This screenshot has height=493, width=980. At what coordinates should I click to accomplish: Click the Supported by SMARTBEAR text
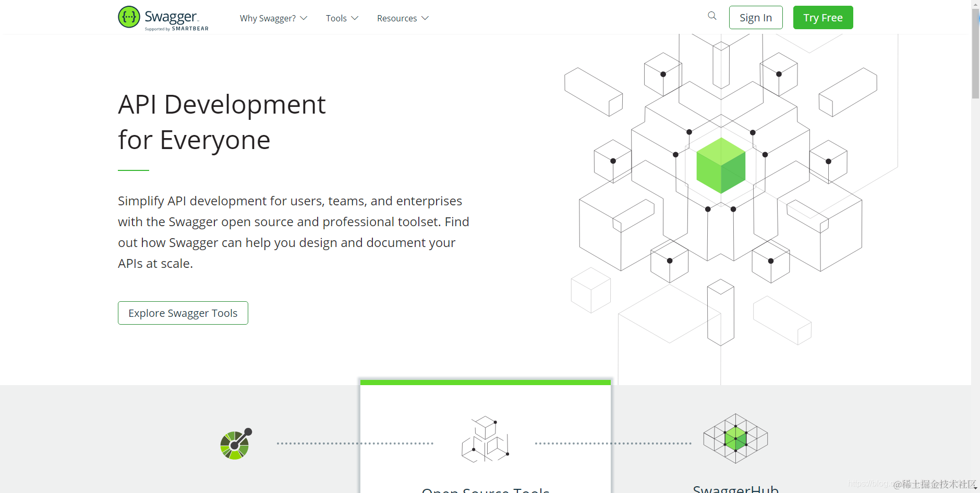(176, 29)
